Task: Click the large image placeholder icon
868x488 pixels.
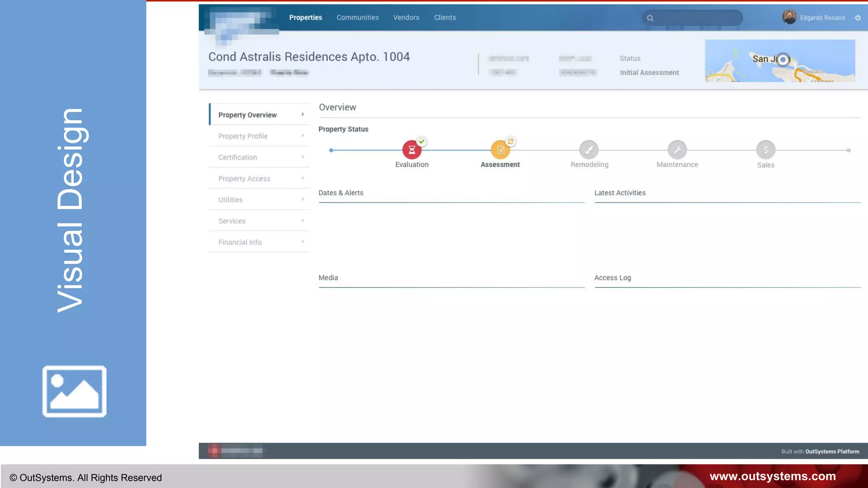Action: [74, 391]
